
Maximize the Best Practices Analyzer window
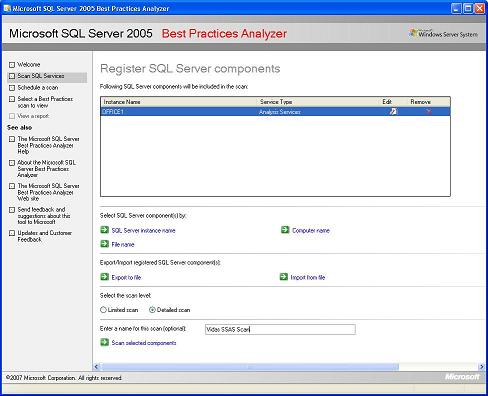(468, 8)
